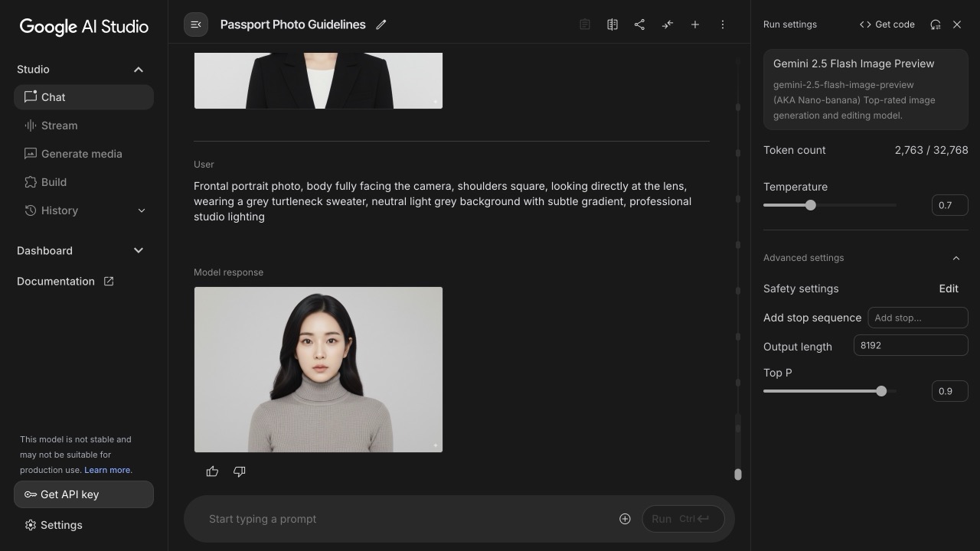The width and height of the screenshot is (980, 551).
Task: Collapse the sidebar navigation panel icon
Action: [x=196, y=24]
